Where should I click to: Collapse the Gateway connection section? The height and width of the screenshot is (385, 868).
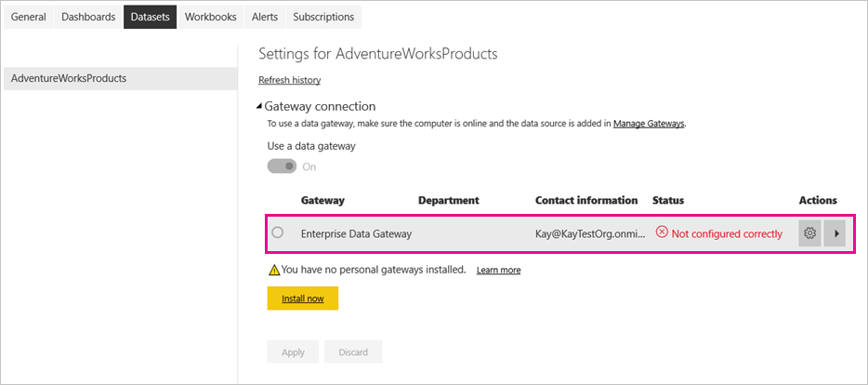pyautogui.click(x=259, y=106)
